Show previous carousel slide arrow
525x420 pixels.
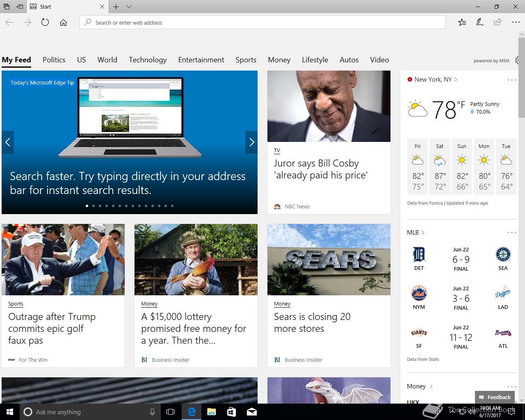tap(8, 142)
